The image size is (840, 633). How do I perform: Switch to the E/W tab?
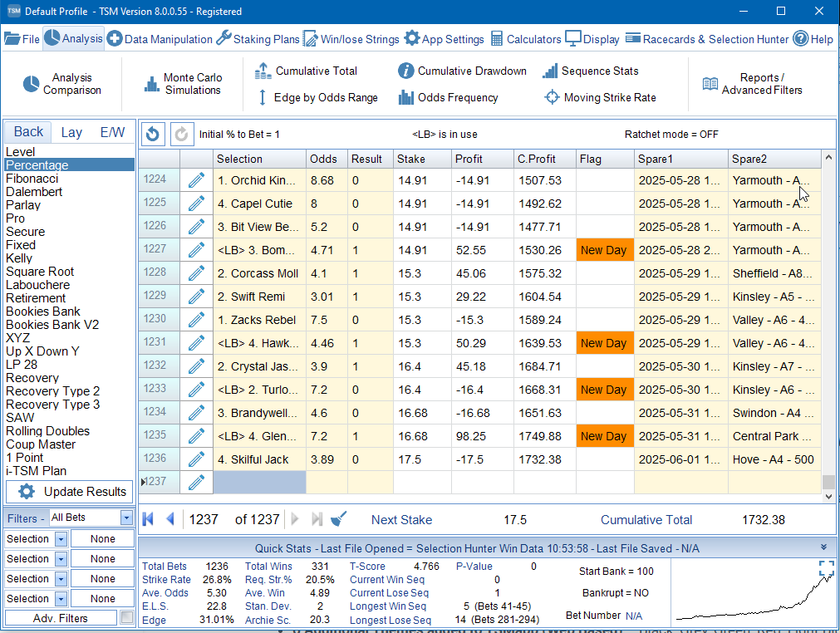click(112, 132)
